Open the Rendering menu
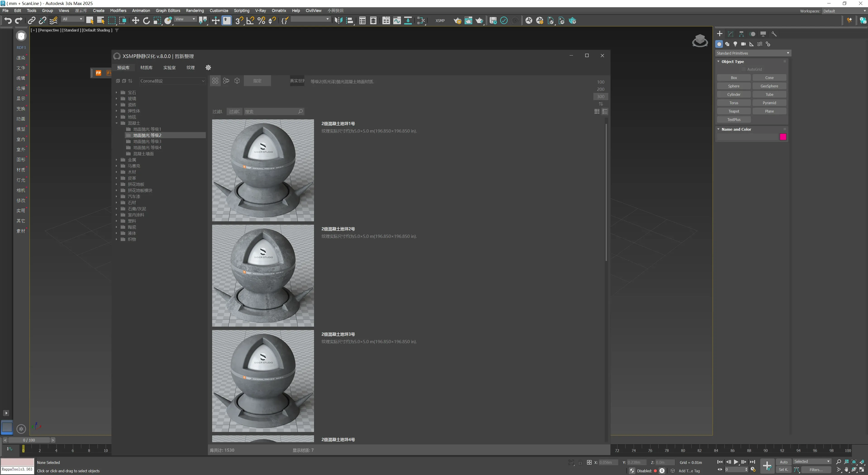The image size is (868, 475). coord(194,10)
